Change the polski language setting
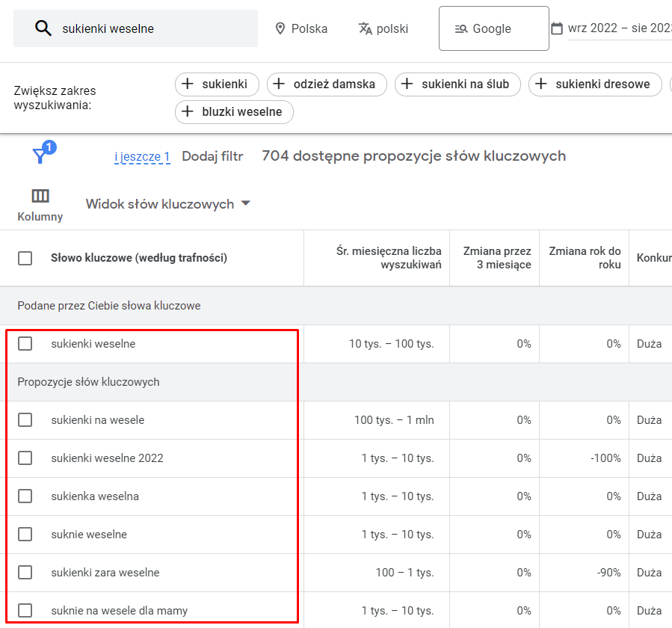This screenshot has height=628, width=672. coord(383,28)
